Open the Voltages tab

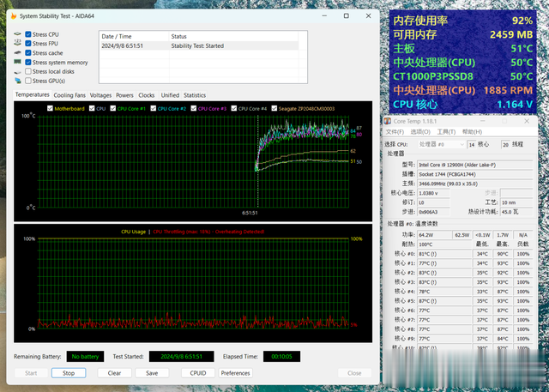[x=100, y=95]
